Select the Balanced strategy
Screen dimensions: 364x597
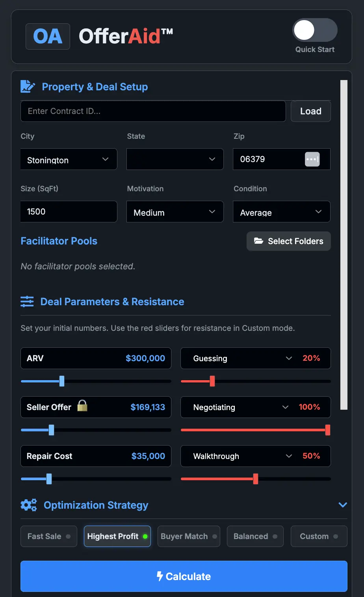pyautogui.click(x=255, y=536)
